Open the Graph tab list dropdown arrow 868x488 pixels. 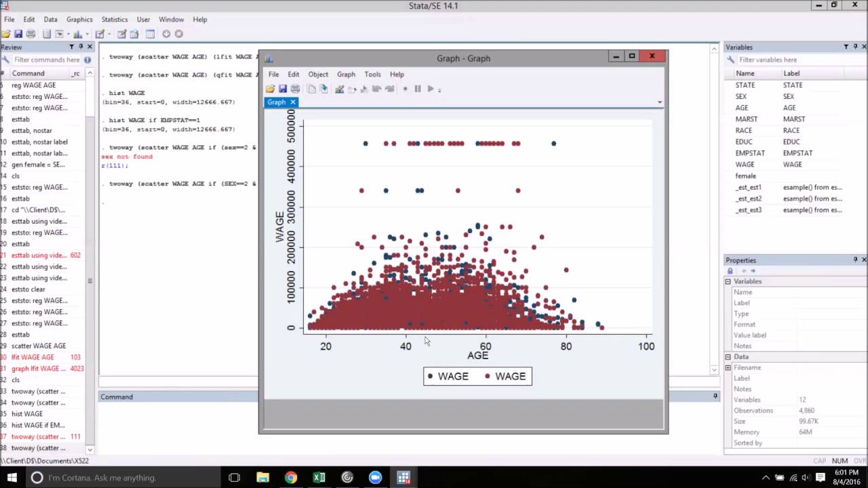coord(659,102)
